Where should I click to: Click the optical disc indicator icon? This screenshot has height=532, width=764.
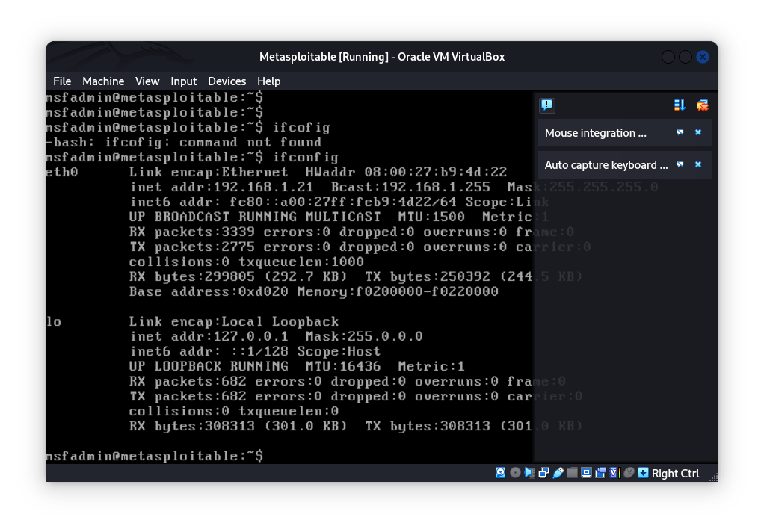click(x=515, y=472)
